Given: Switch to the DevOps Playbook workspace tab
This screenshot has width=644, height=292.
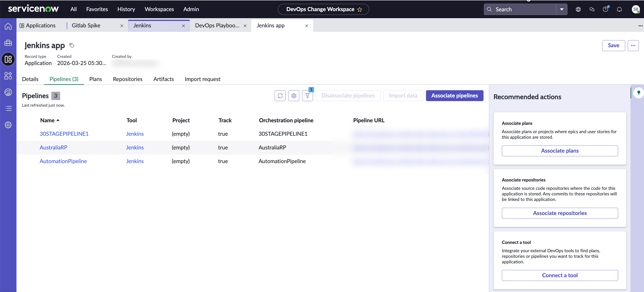Looking at the screenshot, I should (x=217, y=26).
